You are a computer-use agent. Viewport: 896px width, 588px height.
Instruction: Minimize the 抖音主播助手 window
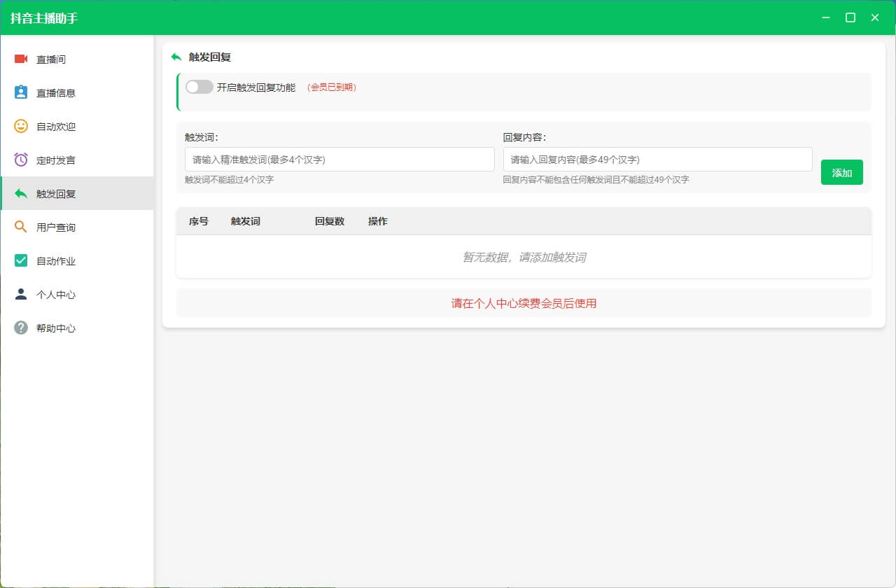pos(827,17)
